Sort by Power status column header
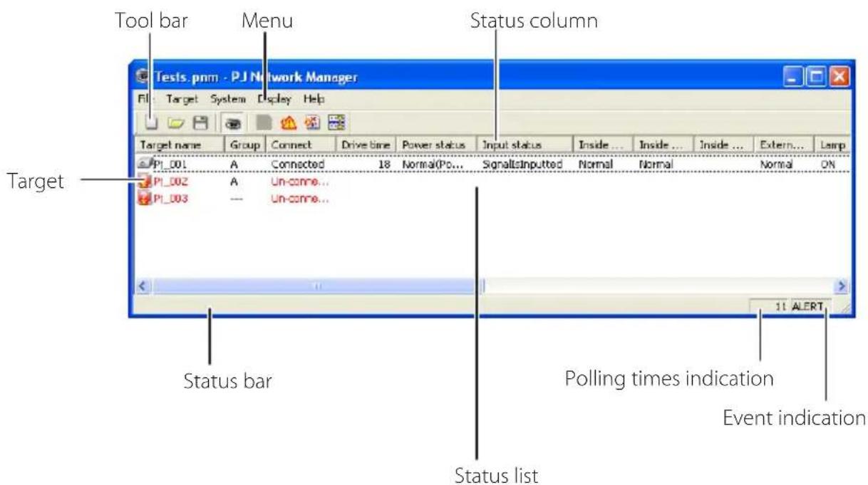868x485 pixels. [436, 144]
